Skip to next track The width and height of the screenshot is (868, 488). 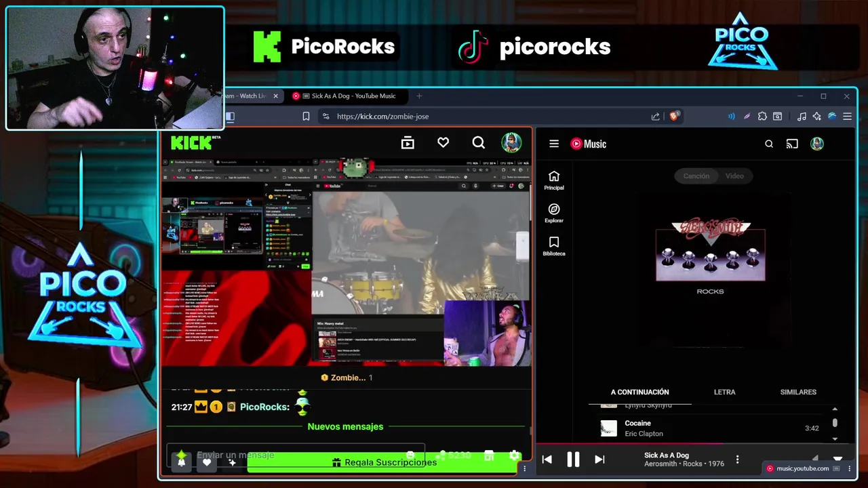point(599,460)
